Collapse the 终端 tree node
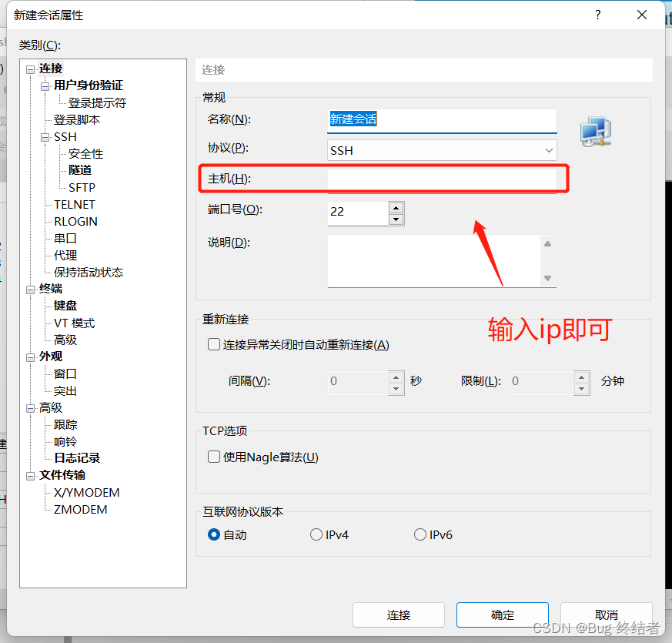The width and height of the screenshot is (672, 643). [30, 289]
